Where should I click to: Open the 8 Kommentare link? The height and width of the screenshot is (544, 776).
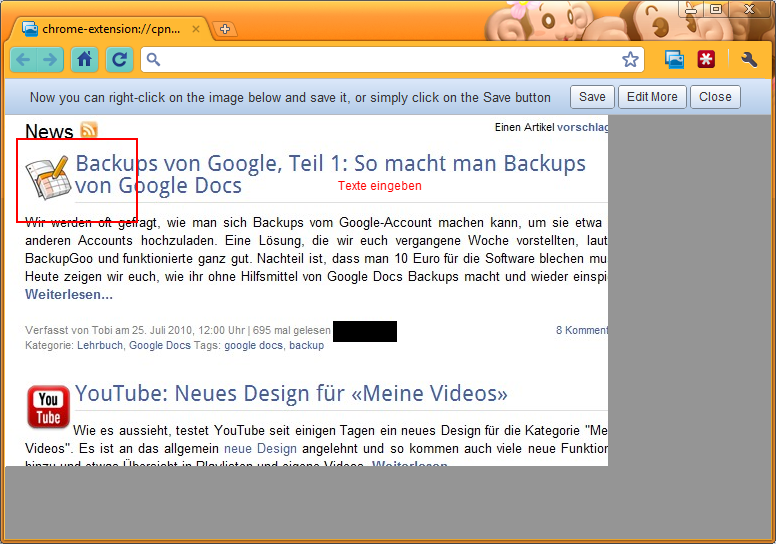[582, 330]
